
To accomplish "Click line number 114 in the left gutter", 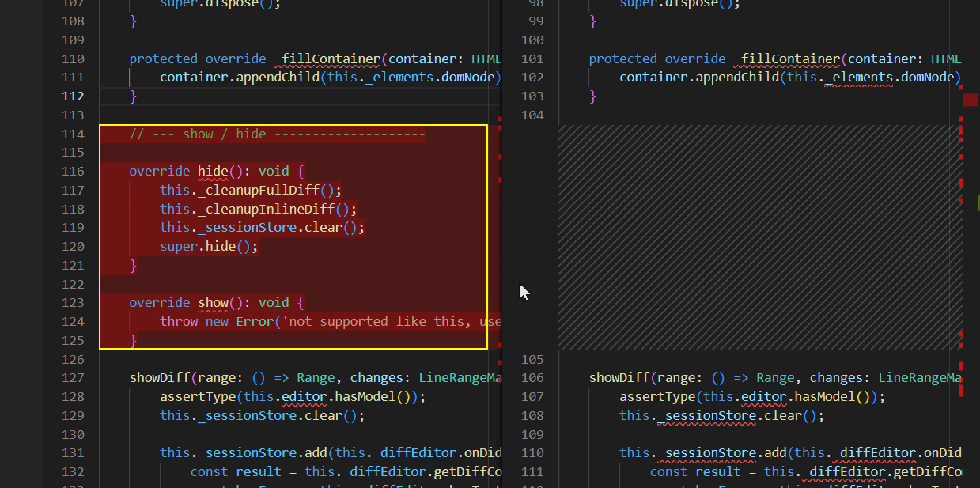I will (x=73, y=134).
